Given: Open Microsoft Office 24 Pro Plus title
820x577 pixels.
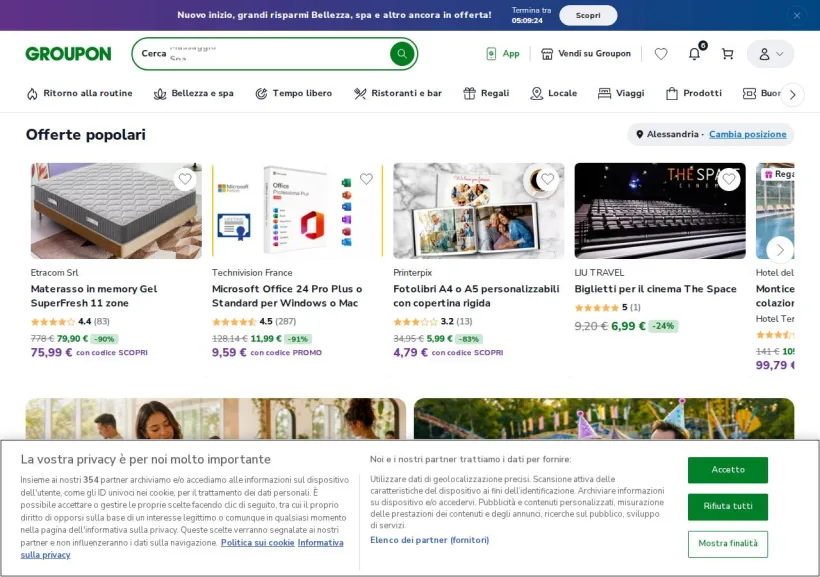Looking at the screenshot, I should pos(287,296).
